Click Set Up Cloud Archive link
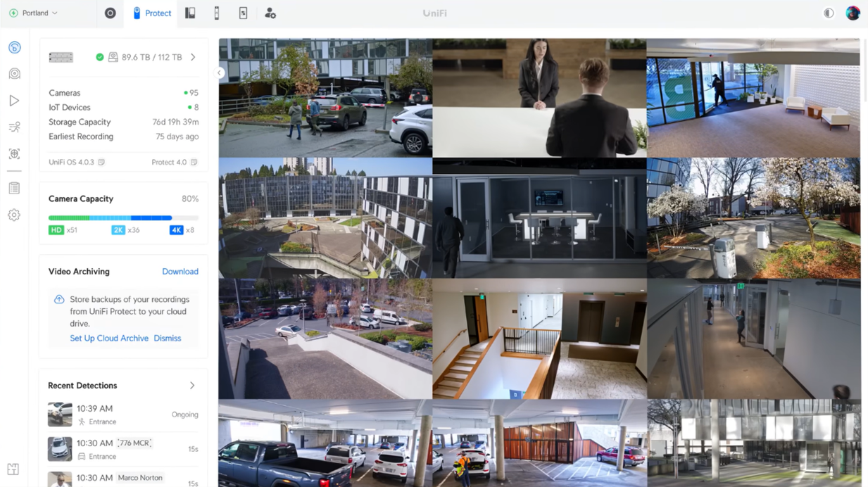868x487 pixels. click(x=109, y=339)
